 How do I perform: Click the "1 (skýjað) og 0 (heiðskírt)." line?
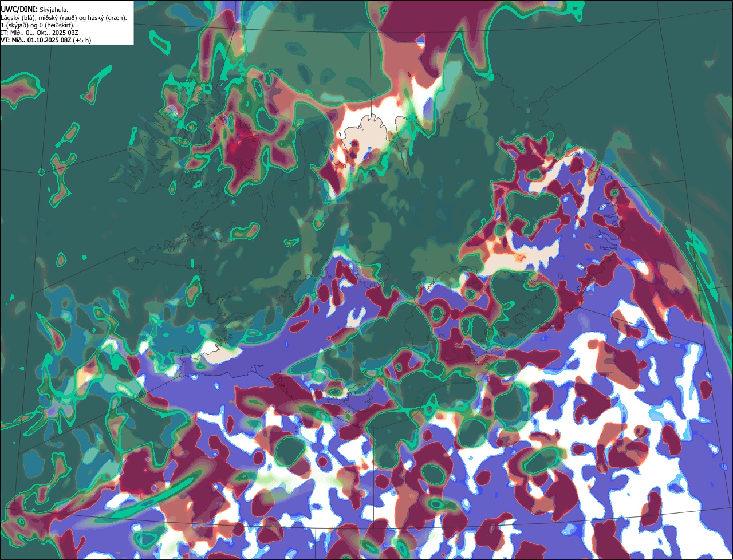(37, 25)
